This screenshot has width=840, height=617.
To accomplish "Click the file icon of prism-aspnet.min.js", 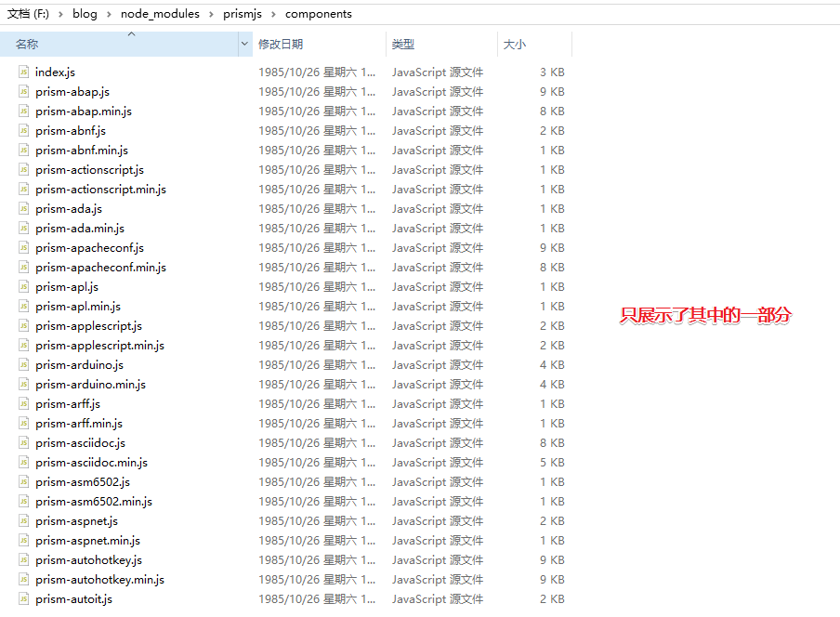I will coord(23,541).
